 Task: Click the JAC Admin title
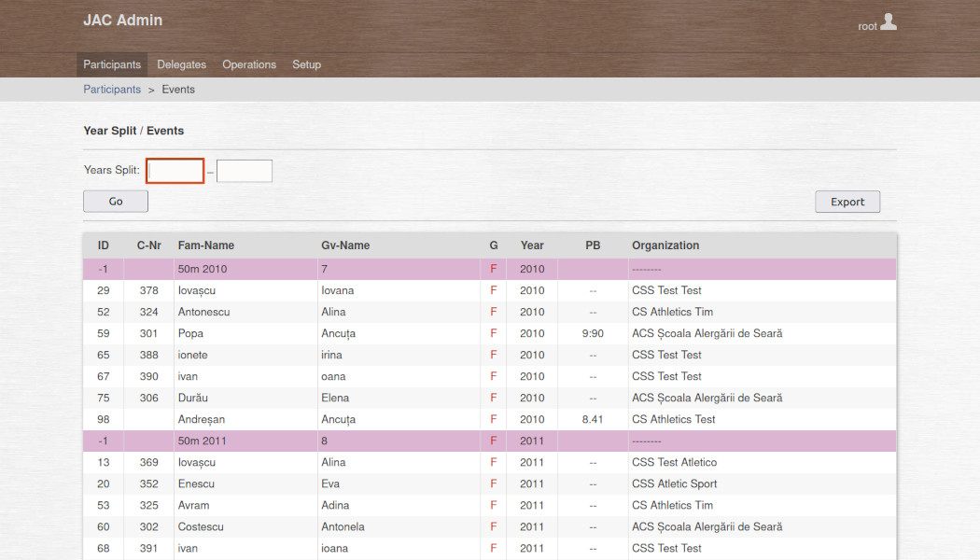(x=122, y=21)
